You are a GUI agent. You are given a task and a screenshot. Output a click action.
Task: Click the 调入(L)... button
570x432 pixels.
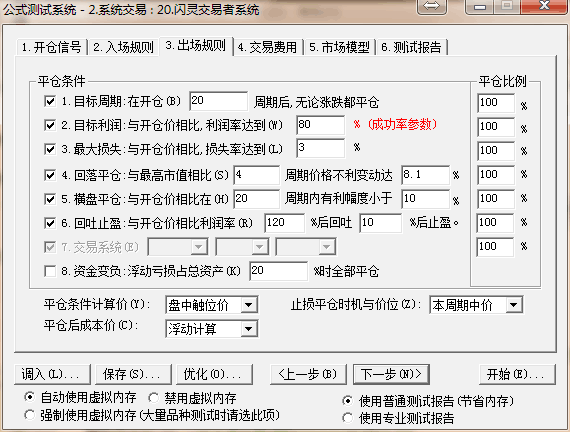coord(52,374)
